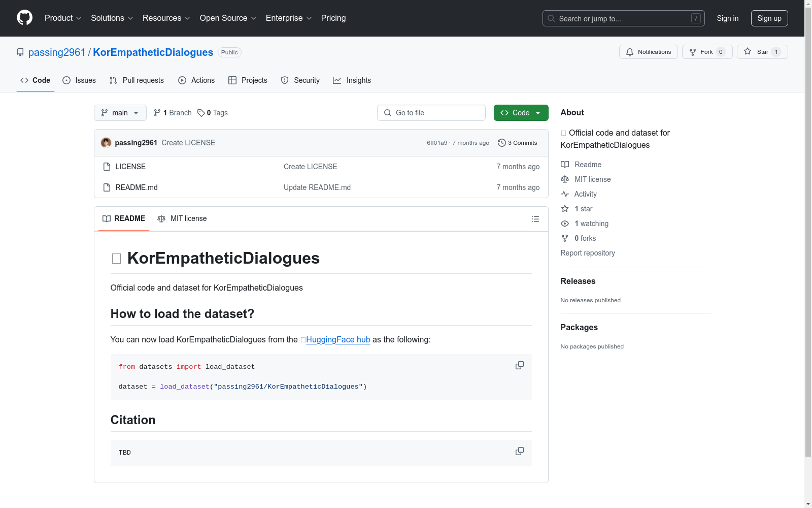Expand the Solutions dropdown
This screenshot has width=812, height=508.
click(x=112, y=18)
